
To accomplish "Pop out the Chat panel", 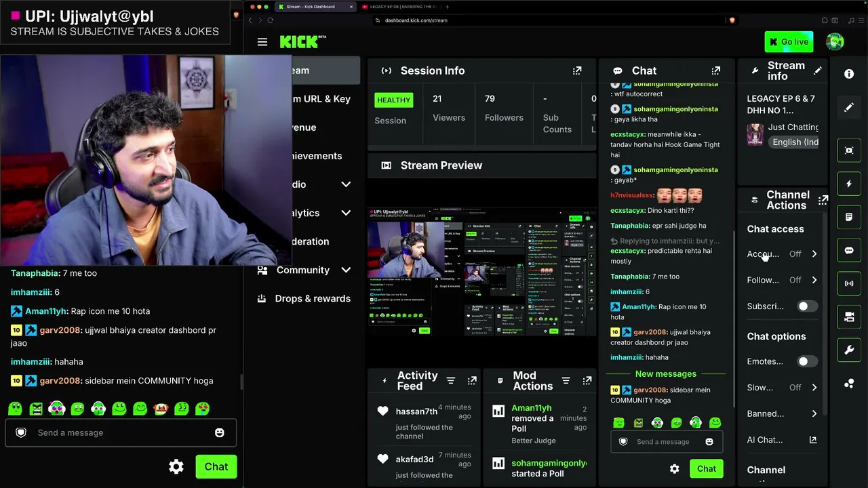I will 716,70.
